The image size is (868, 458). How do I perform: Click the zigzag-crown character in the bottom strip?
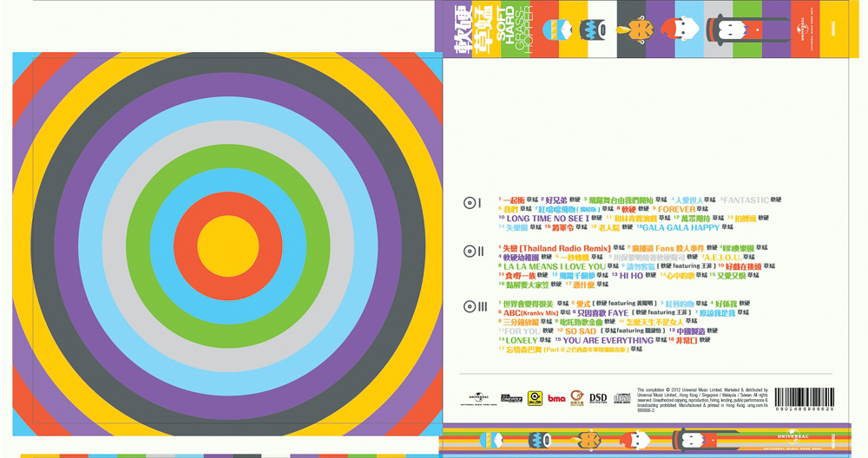point(539,441)
